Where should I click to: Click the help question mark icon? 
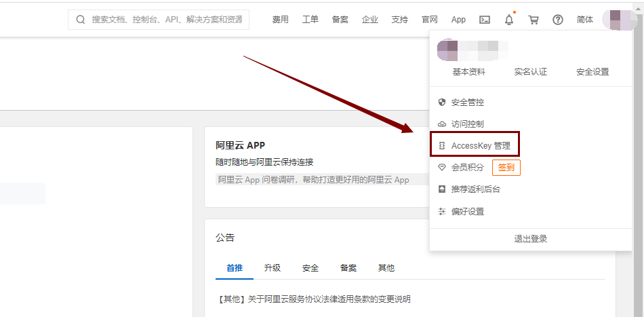(558, 20)
